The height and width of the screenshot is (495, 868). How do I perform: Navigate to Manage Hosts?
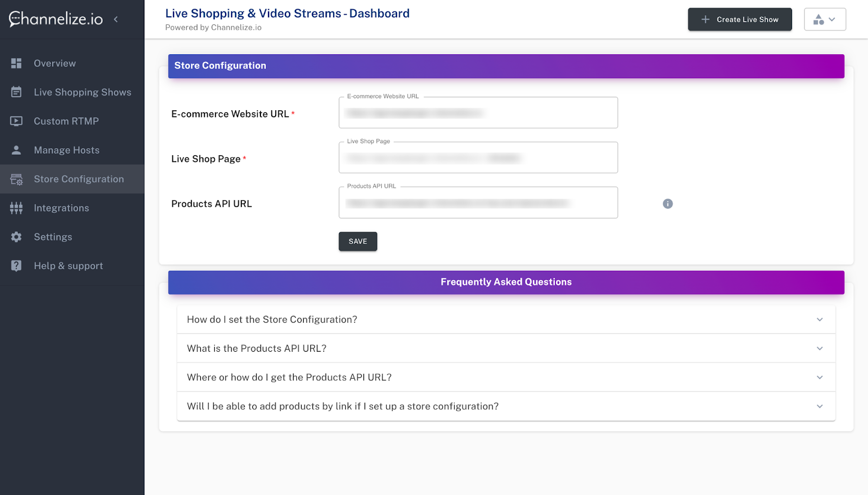point(72,150)
